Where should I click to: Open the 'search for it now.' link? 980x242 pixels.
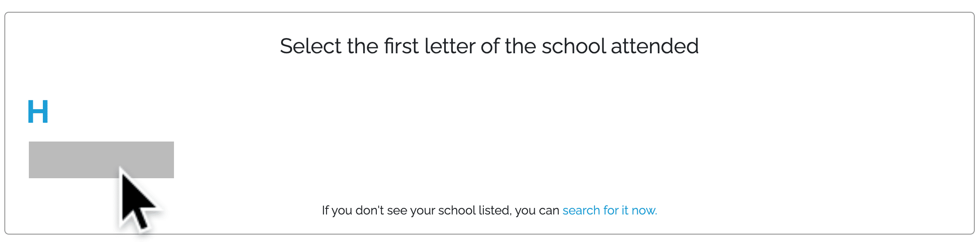click(x=610, y=211)
